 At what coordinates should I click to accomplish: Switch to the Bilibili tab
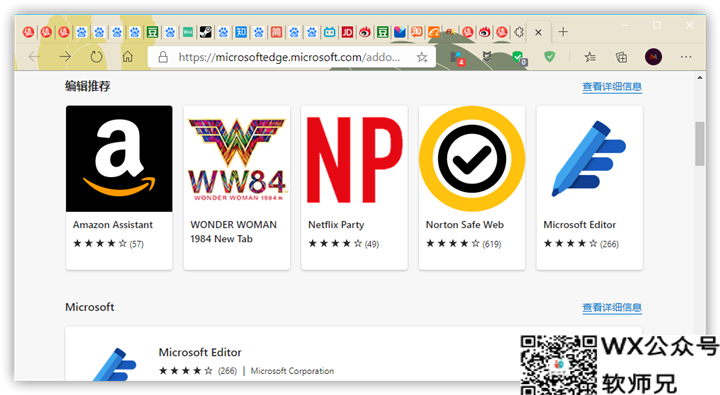(x=329, y=32)
